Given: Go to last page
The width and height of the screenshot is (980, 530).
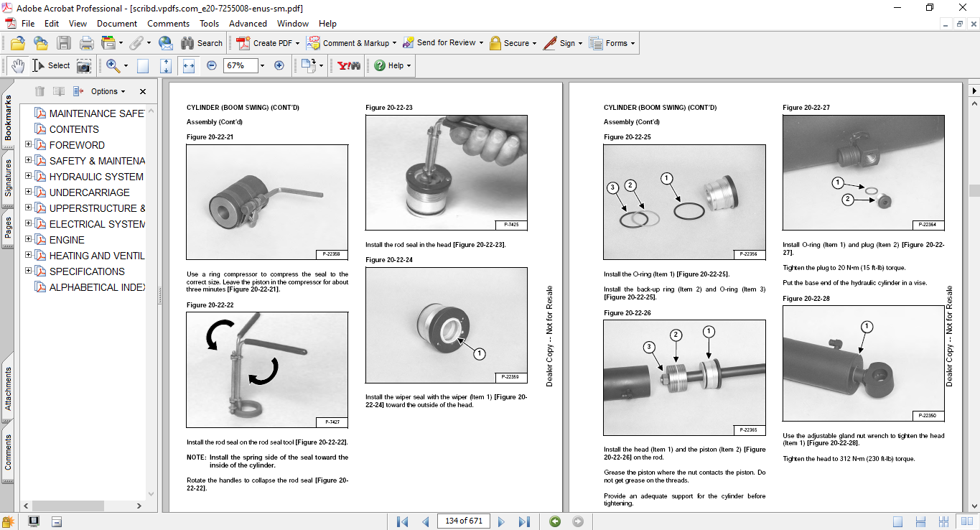Looking at the screenshot, I should [x=524, y=521].
